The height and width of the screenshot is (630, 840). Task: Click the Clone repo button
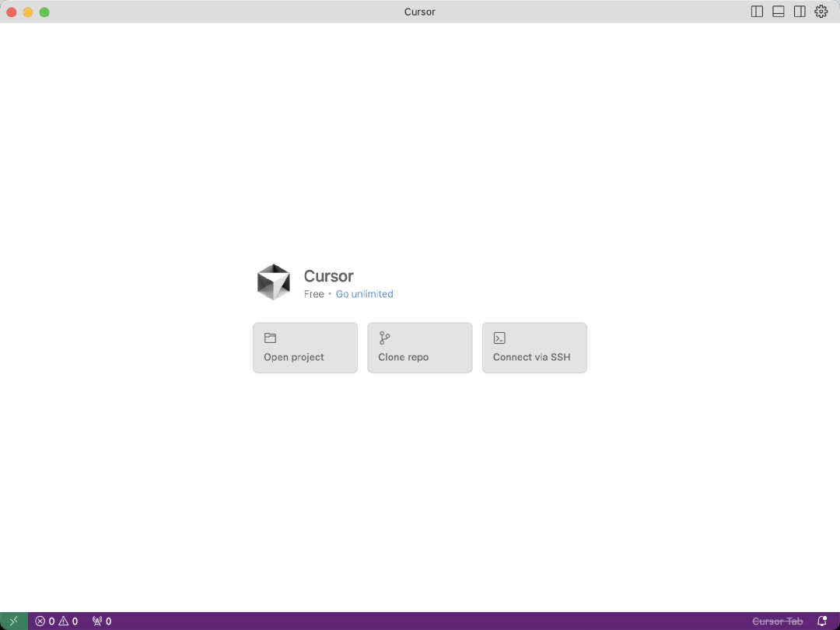419,348
